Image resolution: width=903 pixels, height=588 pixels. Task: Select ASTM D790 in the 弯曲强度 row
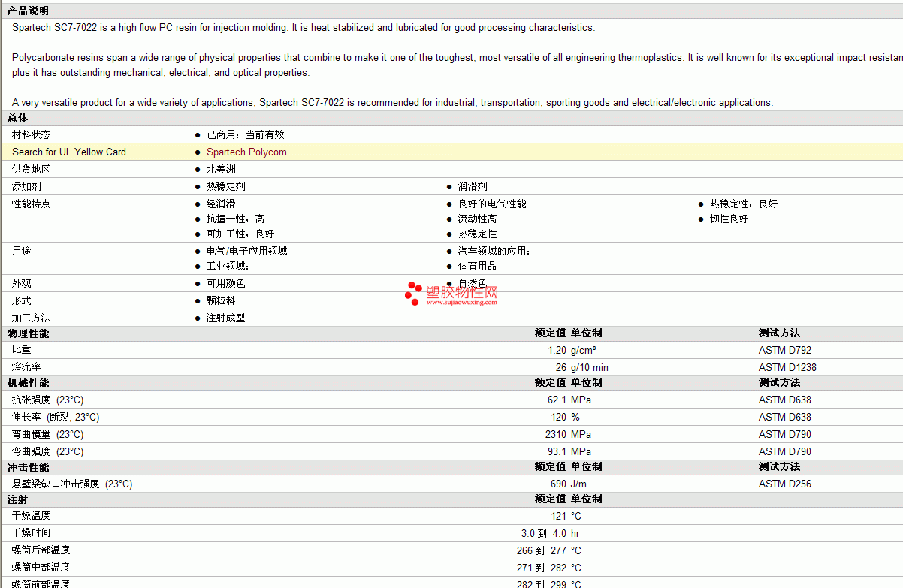(785, 451)
